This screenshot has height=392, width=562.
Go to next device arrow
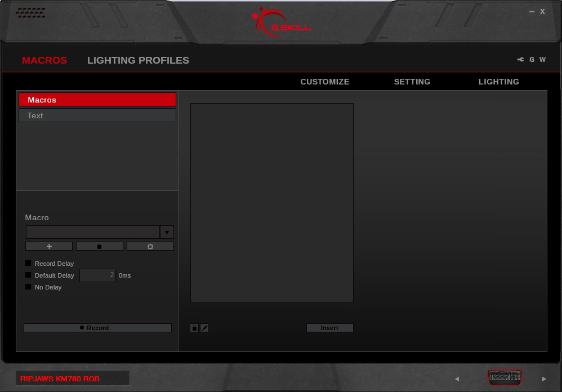coord(544,378)
